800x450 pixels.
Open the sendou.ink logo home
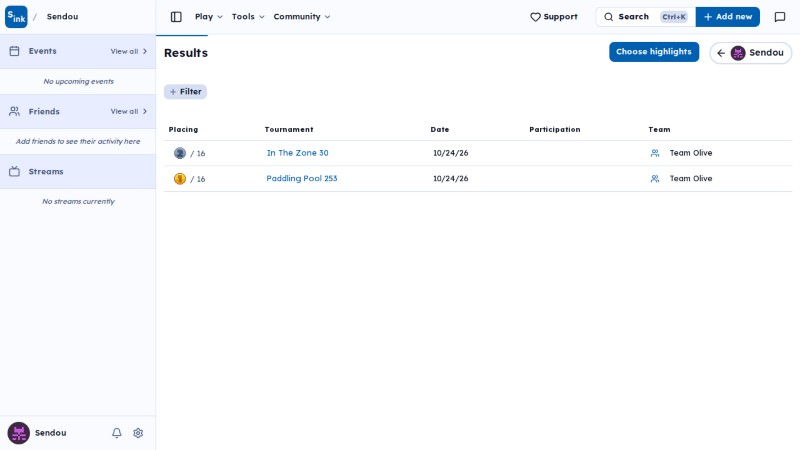pyautogui.click(x=16, y=17)
